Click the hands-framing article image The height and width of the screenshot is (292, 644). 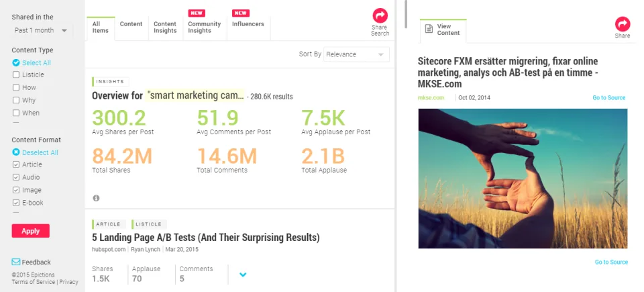click(x=523, y=179)
